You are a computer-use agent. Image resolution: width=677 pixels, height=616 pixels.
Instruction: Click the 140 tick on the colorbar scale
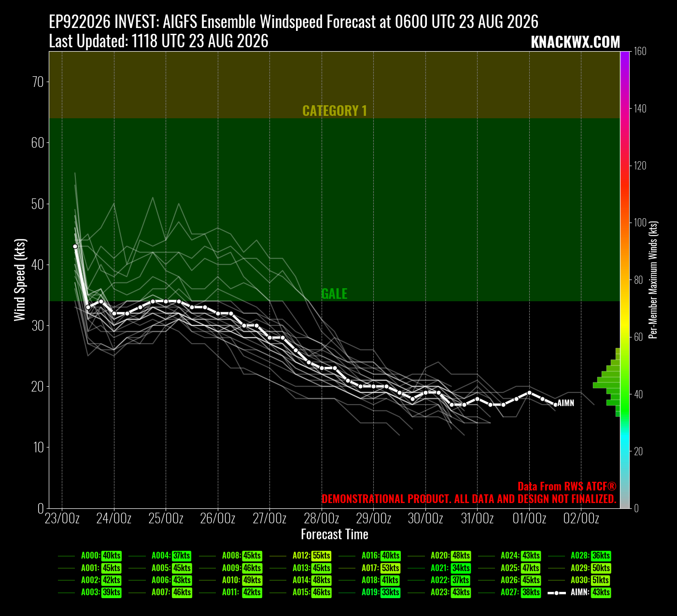pos(640,109)
